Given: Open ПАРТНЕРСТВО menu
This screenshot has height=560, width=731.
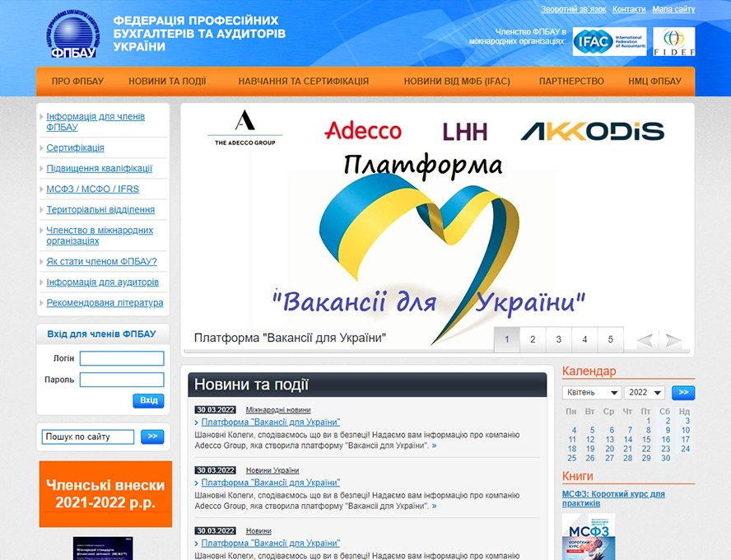Looking at the screenshot, I should click(x=571, y=82).
